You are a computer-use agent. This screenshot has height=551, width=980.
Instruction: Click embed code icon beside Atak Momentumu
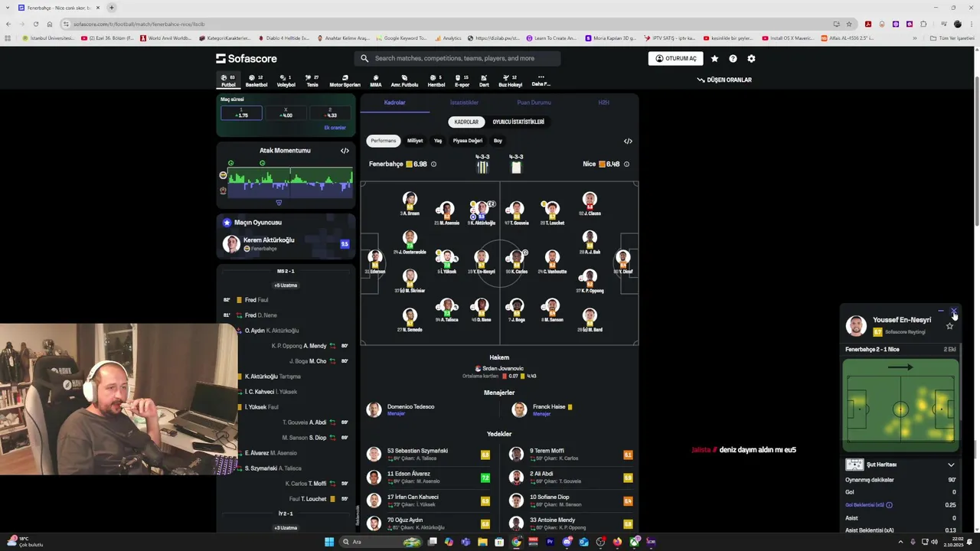click(345, 151)
